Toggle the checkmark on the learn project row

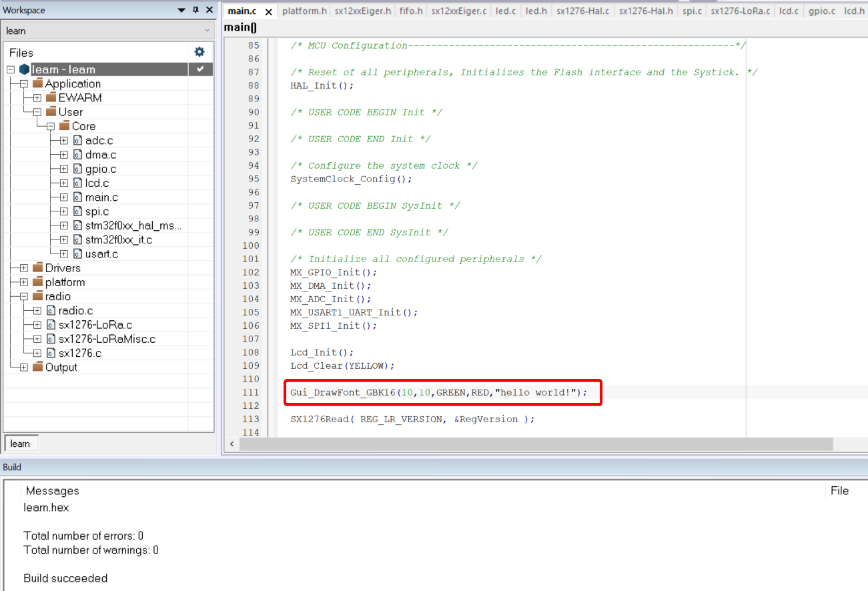click(200, 69)
